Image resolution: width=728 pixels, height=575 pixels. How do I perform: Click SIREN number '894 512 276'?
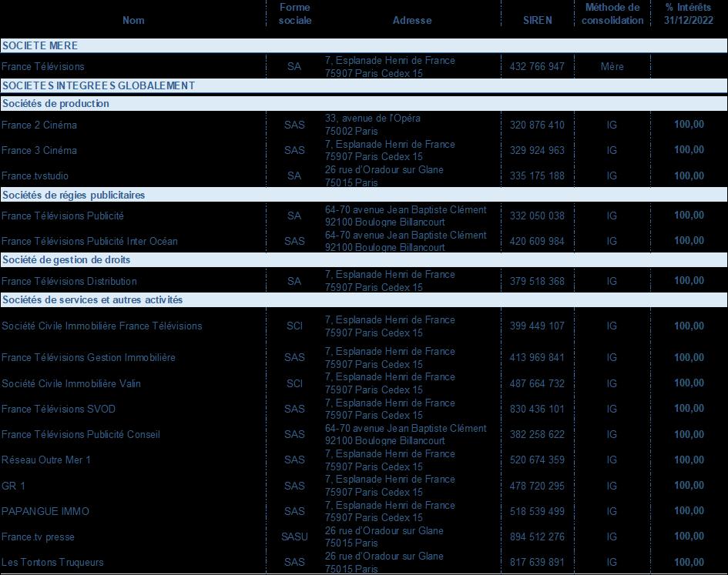537,537
